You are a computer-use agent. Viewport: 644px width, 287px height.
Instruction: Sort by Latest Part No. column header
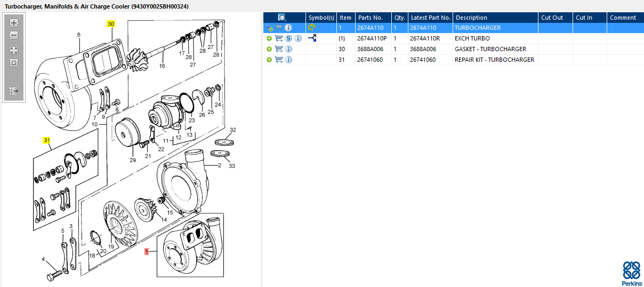(x=431, y=18)
